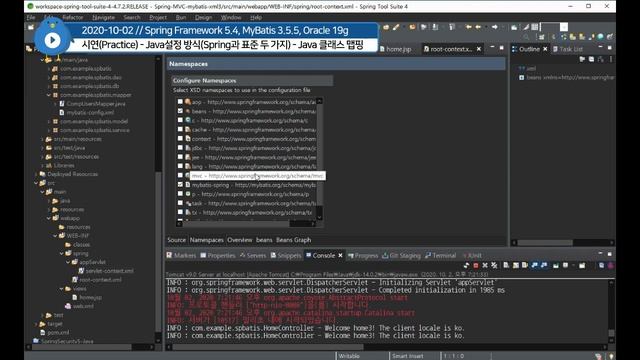Image resolution: width=640 pixels, height=360 pixels.
Task: Enable the tx namespace checkbox
Action: pyautogui.click(x=180, y=212)
